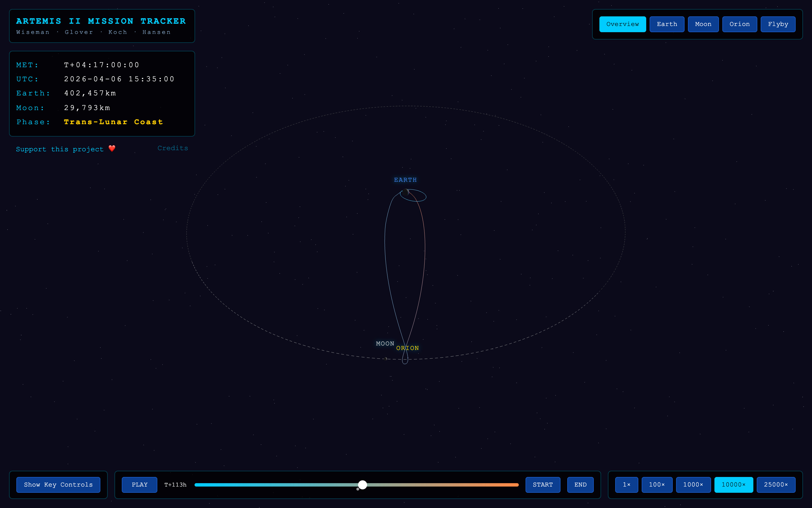Click the Earth distance 402,457km
The height and width of the screenshot is (508, 812).
point(90,93)
